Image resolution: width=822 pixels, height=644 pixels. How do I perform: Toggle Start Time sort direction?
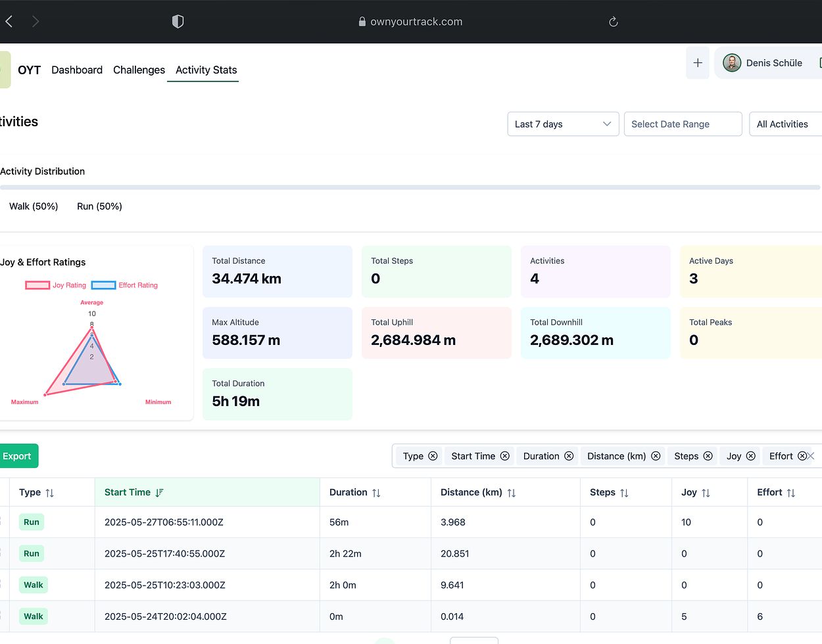click(x=159, y=492)
